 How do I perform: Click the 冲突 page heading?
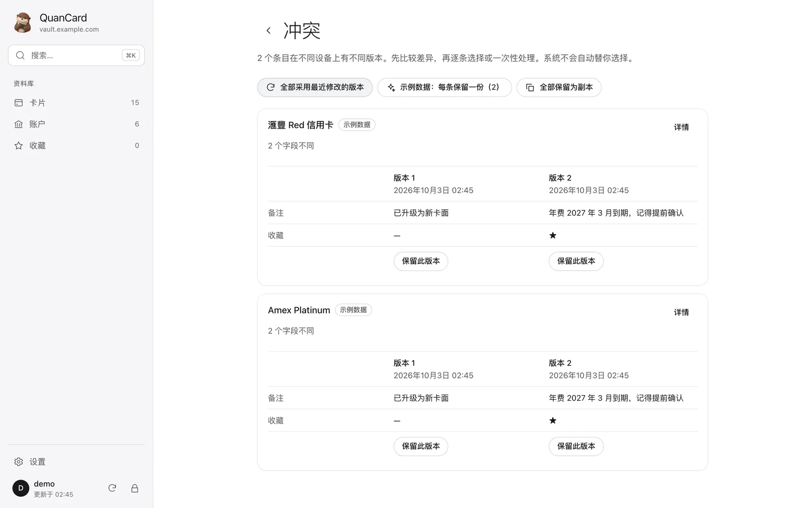coord(302,30)
